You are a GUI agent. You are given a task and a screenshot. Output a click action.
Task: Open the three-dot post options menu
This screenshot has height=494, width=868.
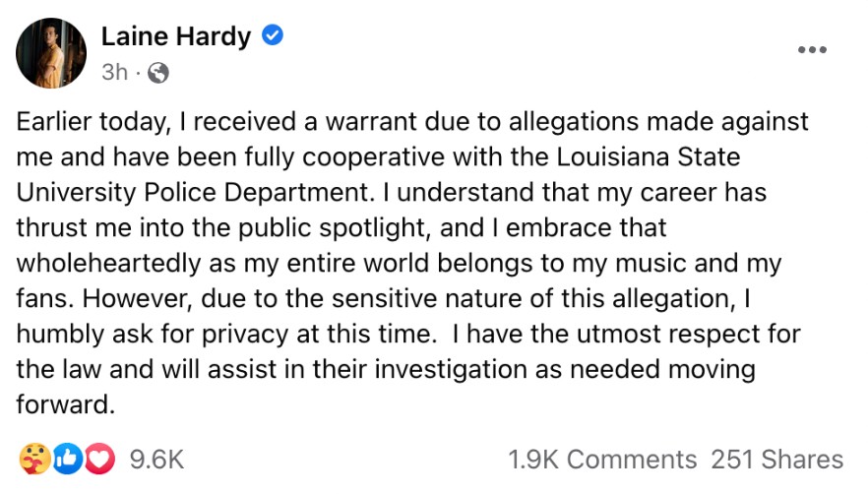pos(812,50)
